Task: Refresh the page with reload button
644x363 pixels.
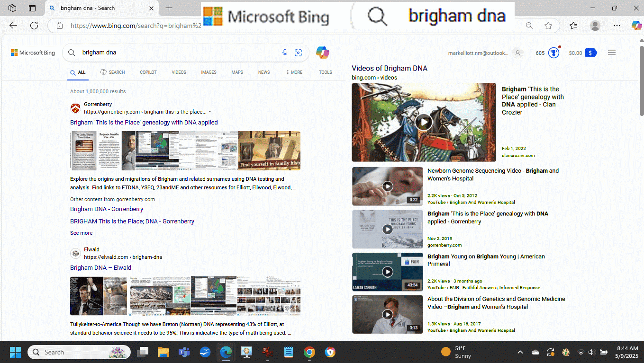Action: (34, 26)
